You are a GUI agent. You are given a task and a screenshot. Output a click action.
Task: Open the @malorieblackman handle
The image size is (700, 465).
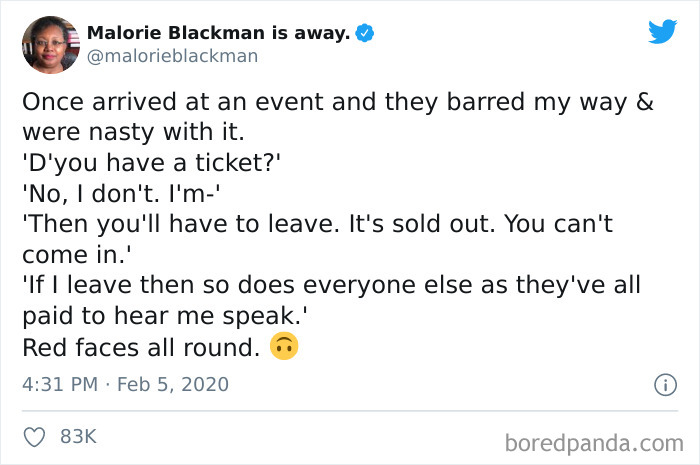click(x=172, y=56)
